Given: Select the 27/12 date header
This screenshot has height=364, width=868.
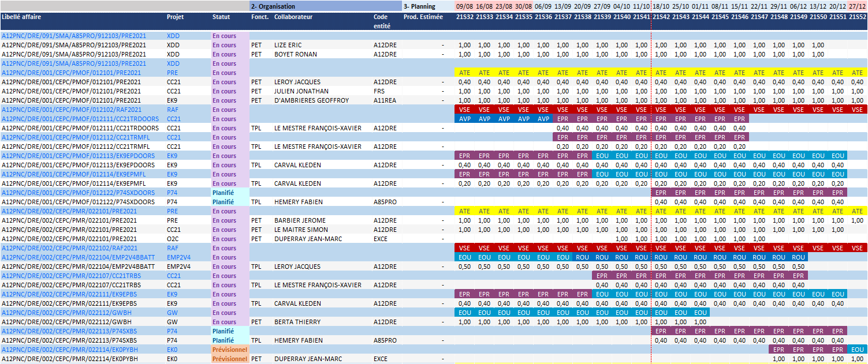Looking at the screenshot, I should (858, 6).
